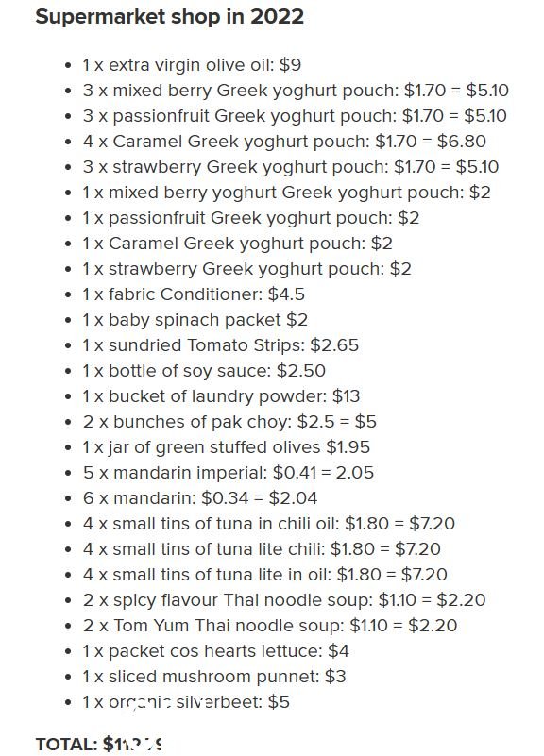The width and height of the screenshot is (544, 756).
Task: Click the packet cos hearts lettuce item
Action: pos(215,652)
